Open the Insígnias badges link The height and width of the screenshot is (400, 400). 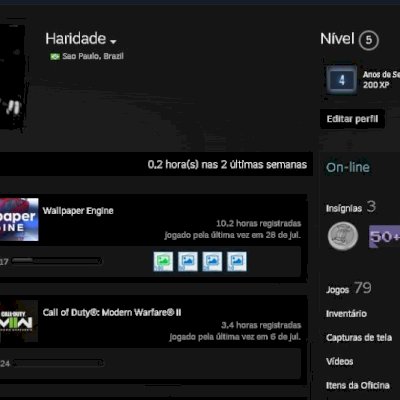click(x=351, y=207)
